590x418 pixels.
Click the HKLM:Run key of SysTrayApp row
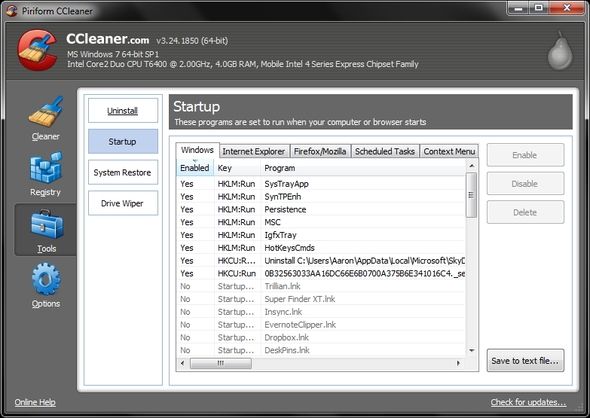[236, 184]
